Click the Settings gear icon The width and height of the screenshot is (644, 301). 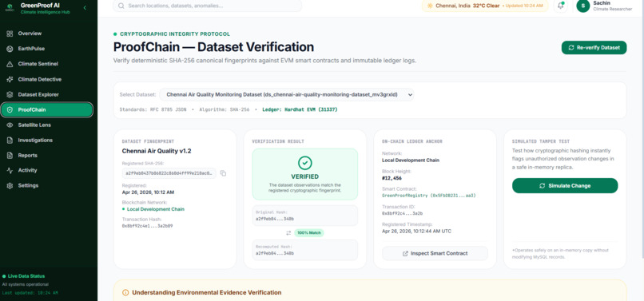(x=10, y=185)
